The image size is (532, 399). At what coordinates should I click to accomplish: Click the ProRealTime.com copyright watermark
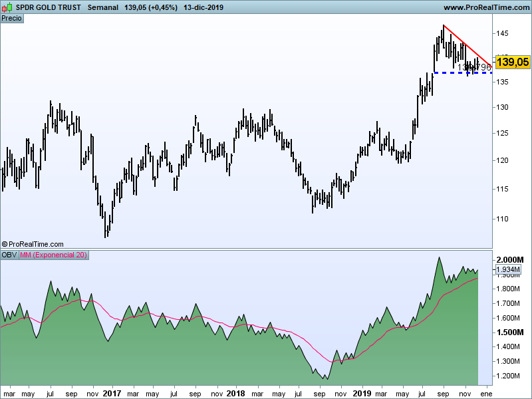pos(33,244)
